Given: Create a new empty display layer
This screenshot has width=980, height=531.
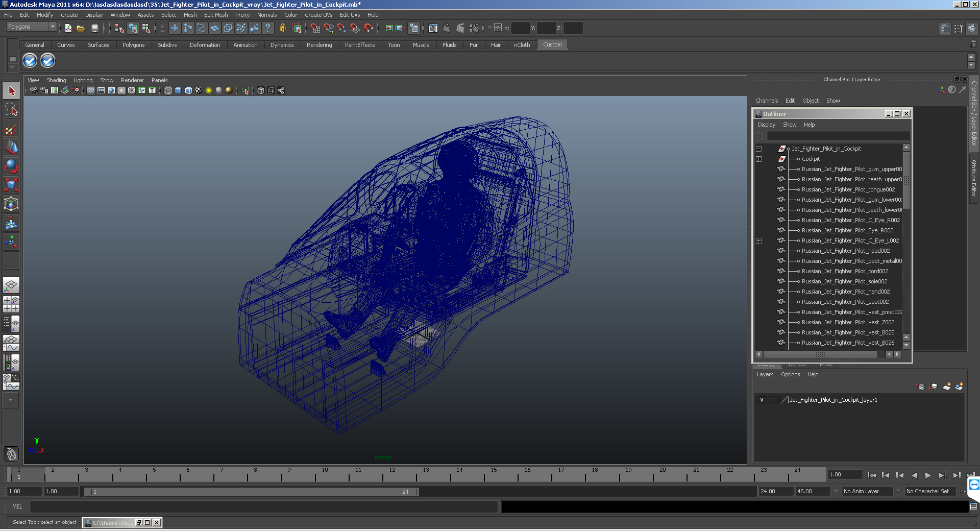Looking at the screenshot, I should click(946, 387).
